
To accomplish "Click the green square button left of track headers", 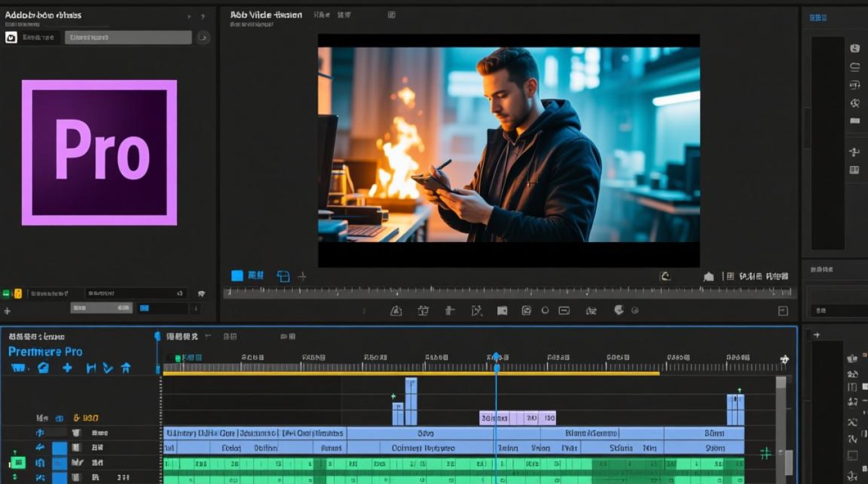I will (x=18, y=462).
